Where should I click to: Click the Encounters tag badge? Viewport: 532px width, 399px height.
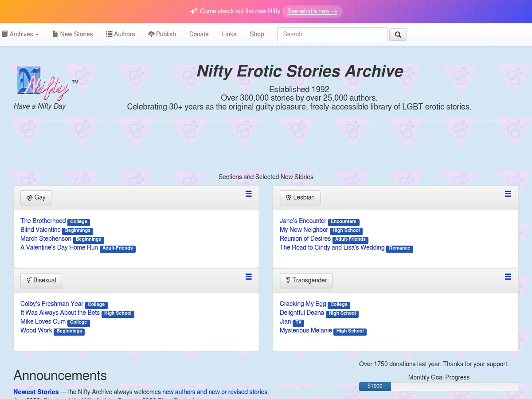coord(344,222)
